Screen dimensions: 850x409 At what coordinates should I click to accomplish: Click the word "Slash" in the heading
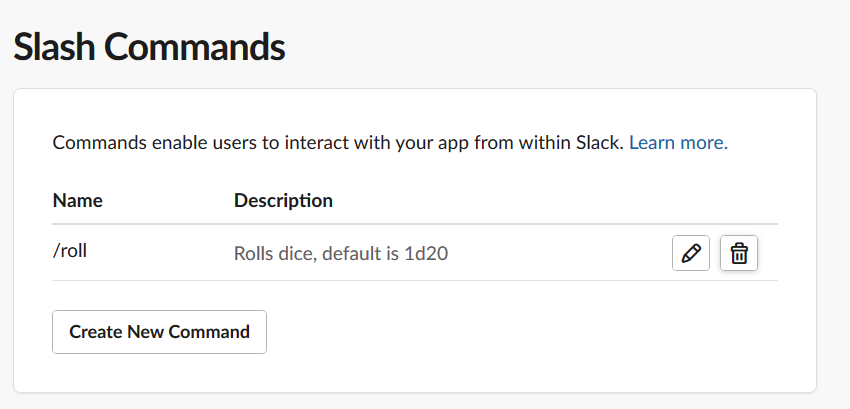click(56, 47)
